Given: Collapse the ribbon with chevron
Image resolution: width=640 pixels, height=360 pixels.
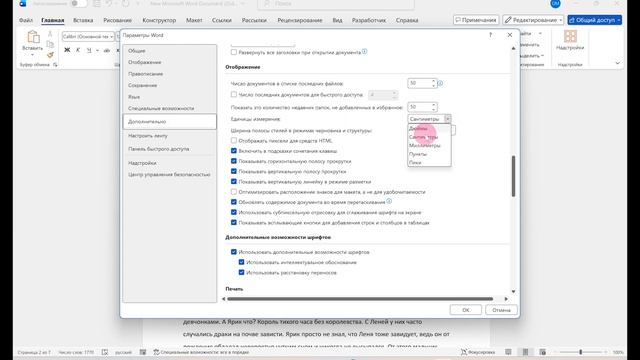Looking at the screenshot, I should [x=618, y=63].
